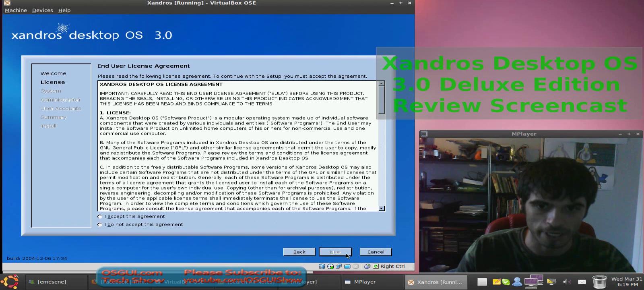This screenshot has width=644, height=290.
Task: Click the greyed display icon in VirtualBox status bar
Action: point(356,266)
